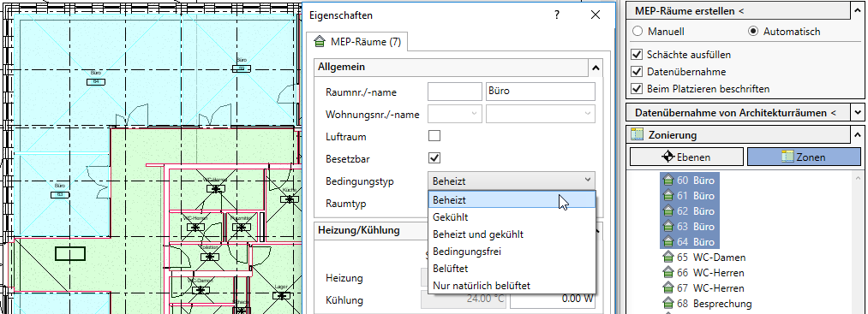This screenshot has width=868, height=314.
Task: Close the Eigenschaften dialog
Action: [x=596, y=15]
